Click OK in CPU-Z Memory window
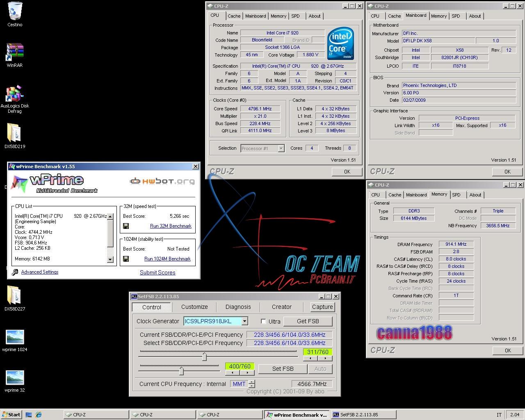The height and width of the screenshot is (420, 525). pos(508,350)
